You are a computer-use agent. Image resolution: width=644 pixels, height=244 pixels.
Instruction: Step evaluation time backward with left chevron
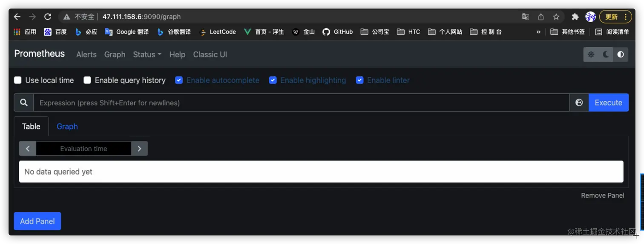point(28,149)
